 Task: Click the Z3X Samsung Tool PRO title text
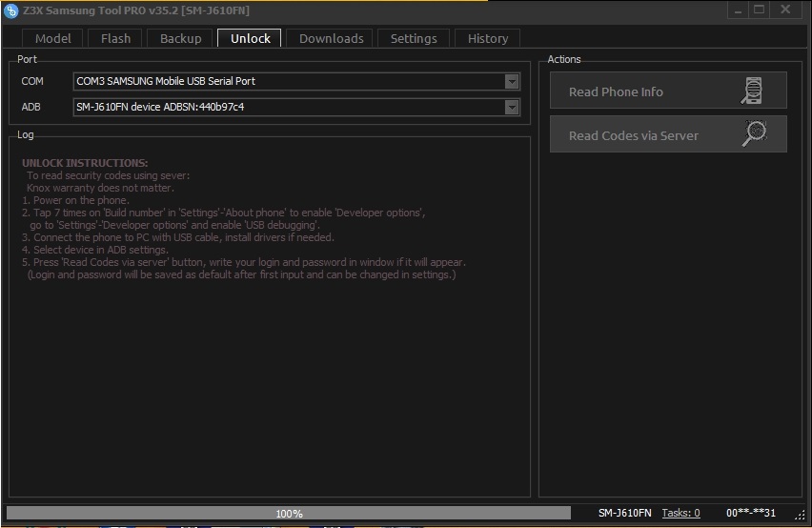click(136, 10)
